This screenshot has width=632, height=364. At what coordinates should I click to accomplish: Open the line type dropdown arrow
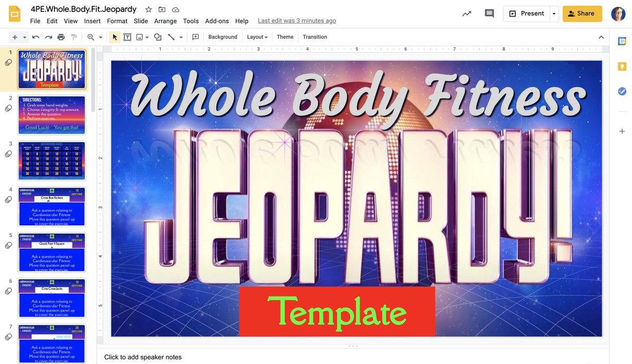click(181, 37)
